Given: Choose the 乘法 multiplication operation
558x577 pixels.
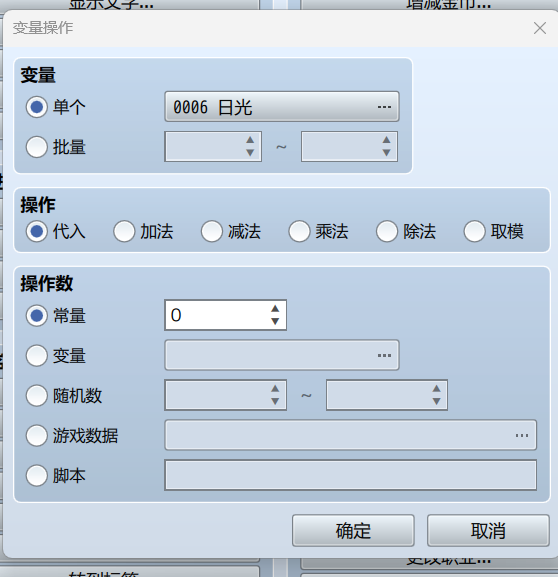Looking at the screenshot, I should click(299, 231).
